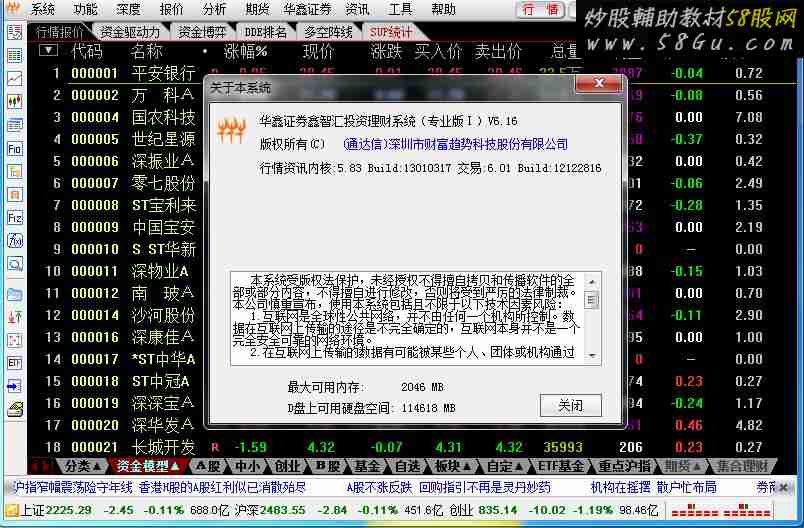Click the 'ETF' labeled sidebar icon
This screenshot has height=528, width=804.
15,363
